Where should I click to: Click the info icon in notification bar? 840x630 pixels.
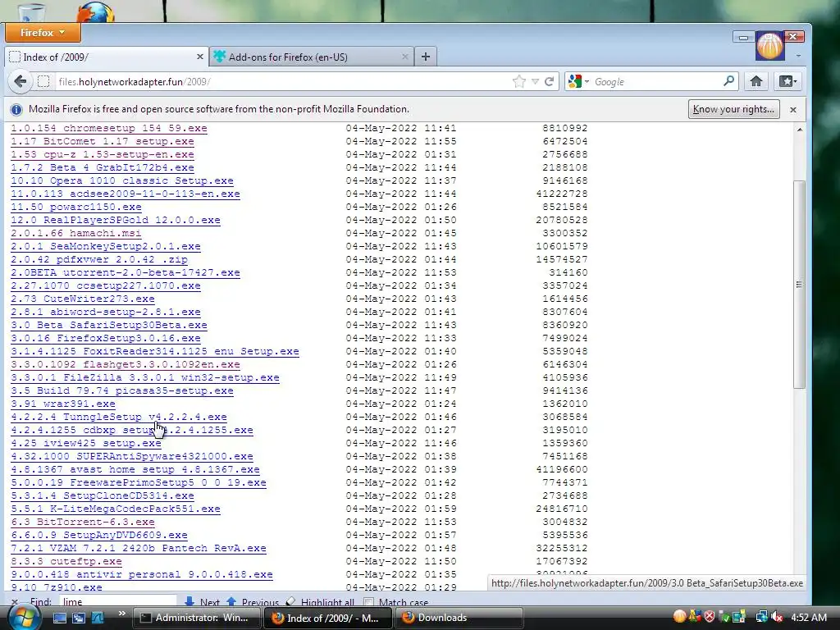pyautogui.click(x=16, y=109)
